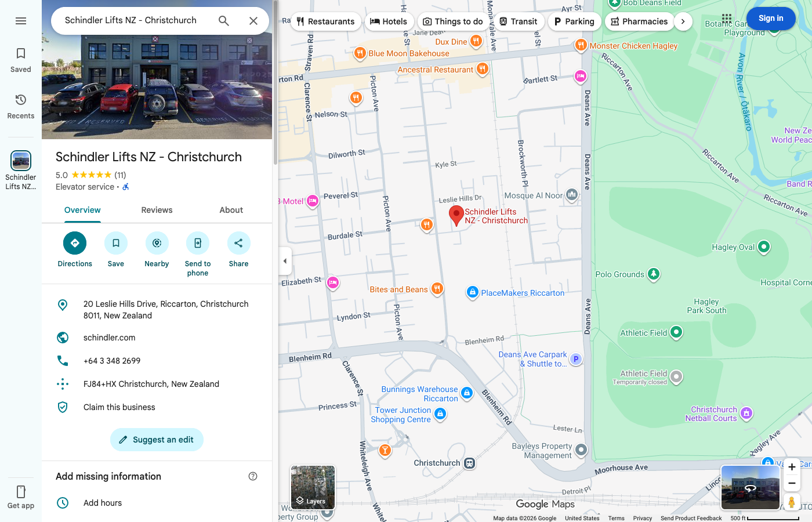Open schindler.com website link
812x522 pixels.
pyautogui.click(x=157, y=338)
